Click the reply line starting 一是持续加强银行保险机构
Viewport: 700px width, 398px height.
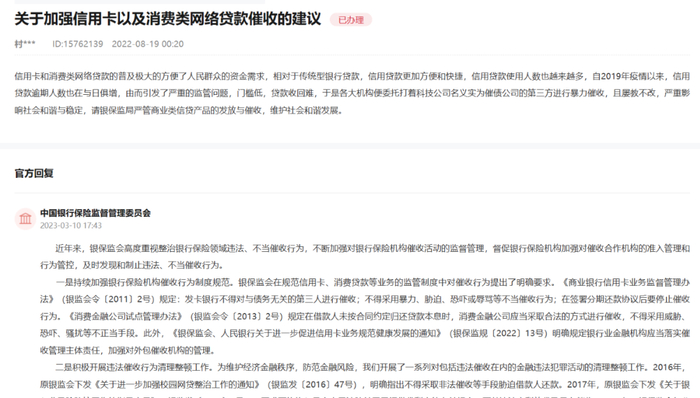tap(373, 282)
